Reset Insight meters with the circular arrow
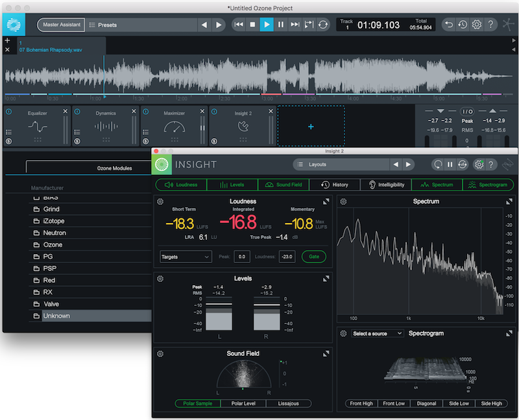 point(438,165)
